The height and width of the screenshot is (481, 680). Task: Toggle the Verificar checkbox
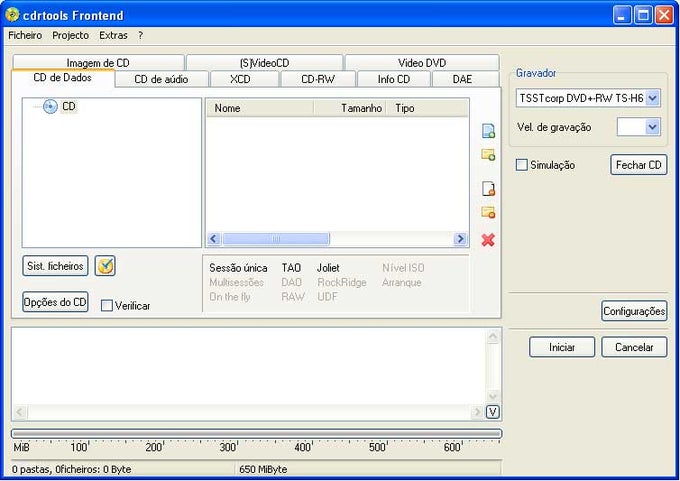(106, 305)
